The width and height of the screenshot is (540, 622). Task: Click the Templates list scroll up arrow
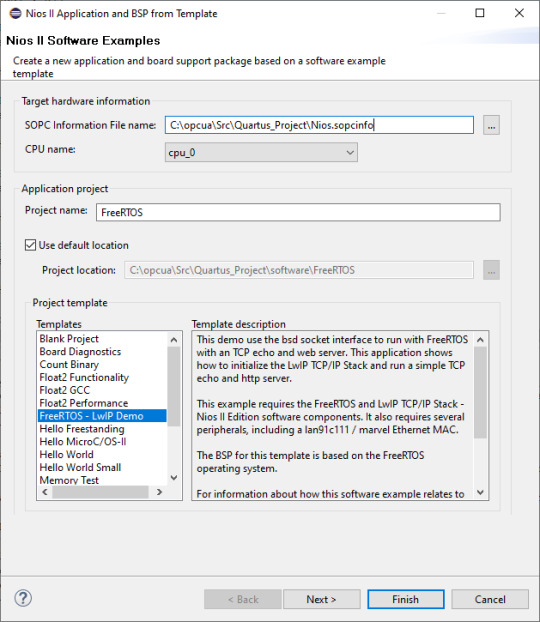[x=174, y=340]
